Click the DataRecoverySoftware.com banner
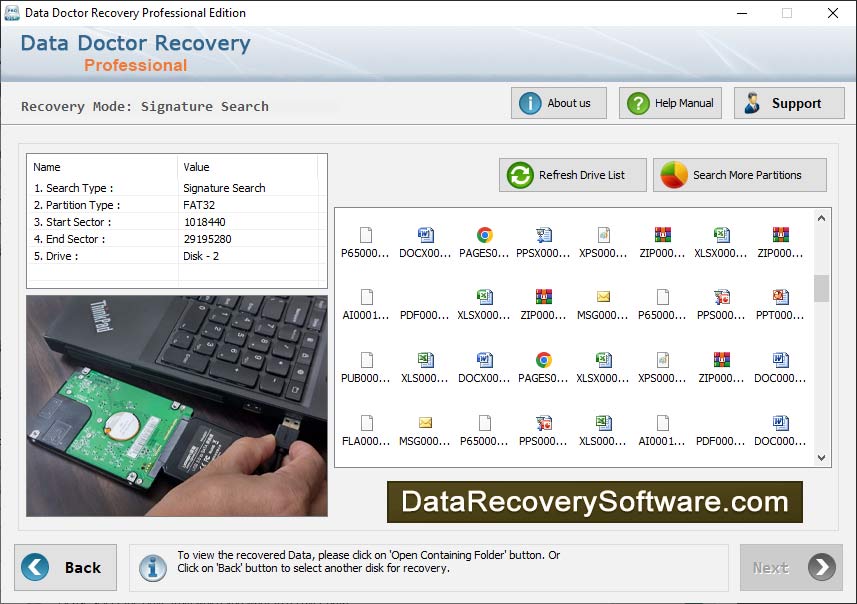857x604 pixels. tap(594, 504)
